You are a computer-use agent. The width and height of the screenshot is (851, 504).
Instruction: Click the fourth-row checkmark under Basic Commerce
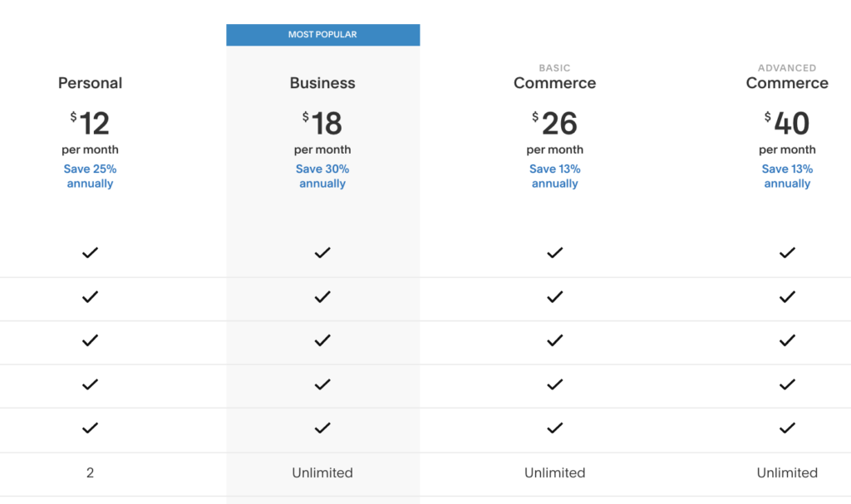click(554, 384)
